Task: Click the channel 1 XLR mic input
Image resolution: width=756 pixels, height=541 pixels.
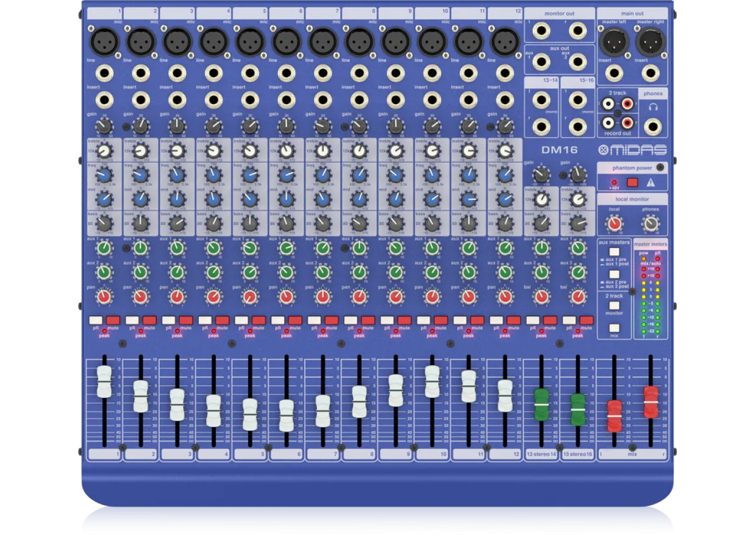Action: tap(104, 42)
